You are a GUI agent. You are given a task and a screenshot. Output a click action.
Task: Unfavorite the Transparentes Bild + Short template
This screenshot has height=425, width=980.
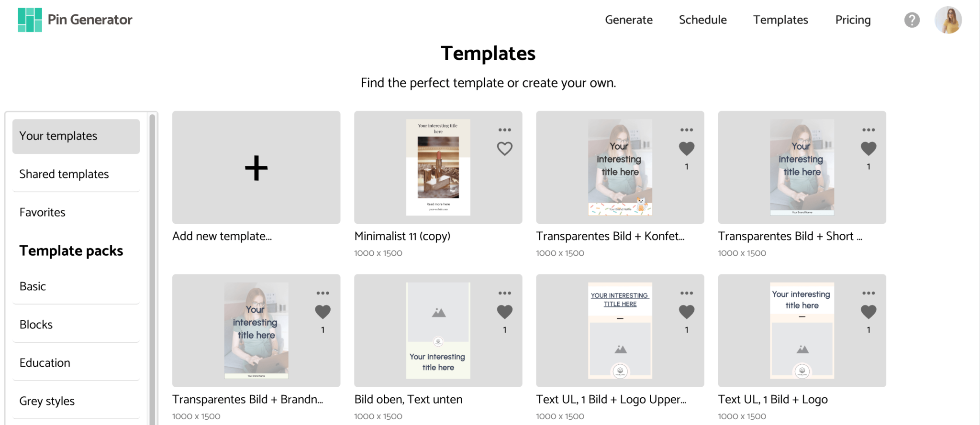tap(869, 149)
